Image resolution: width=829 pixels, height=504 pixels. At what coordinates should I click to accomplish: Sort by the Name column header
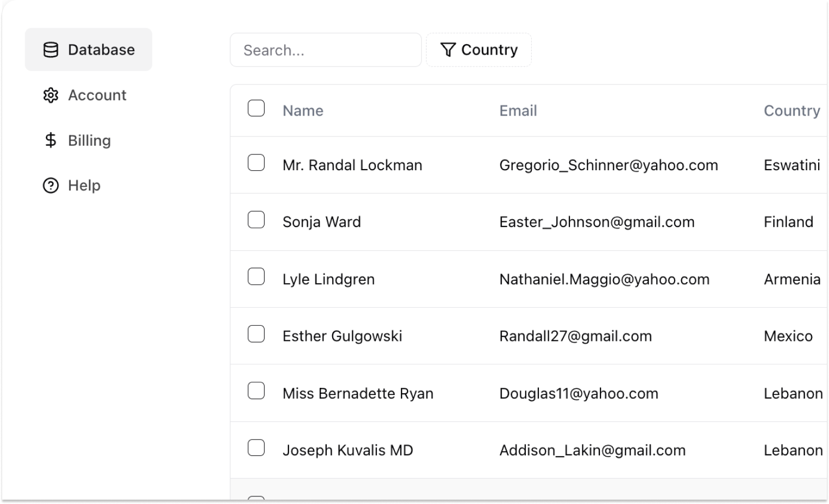click(303, 111)
